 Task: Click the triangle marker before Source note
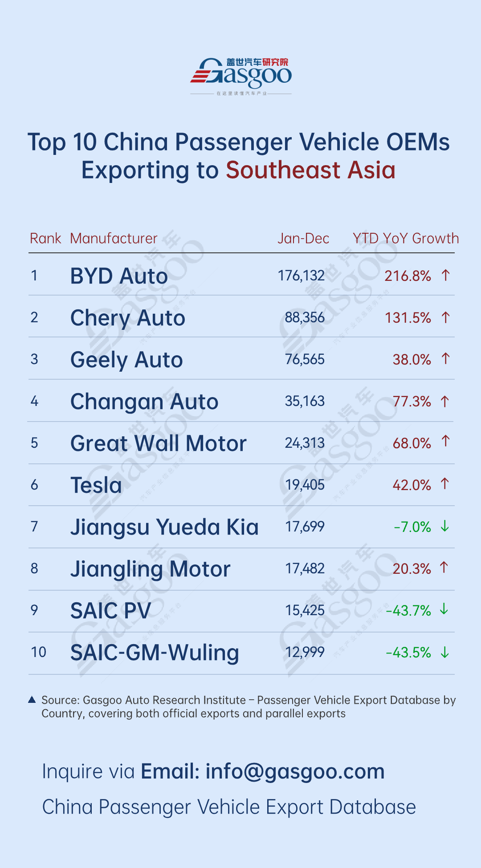click(x=32, y=700)
